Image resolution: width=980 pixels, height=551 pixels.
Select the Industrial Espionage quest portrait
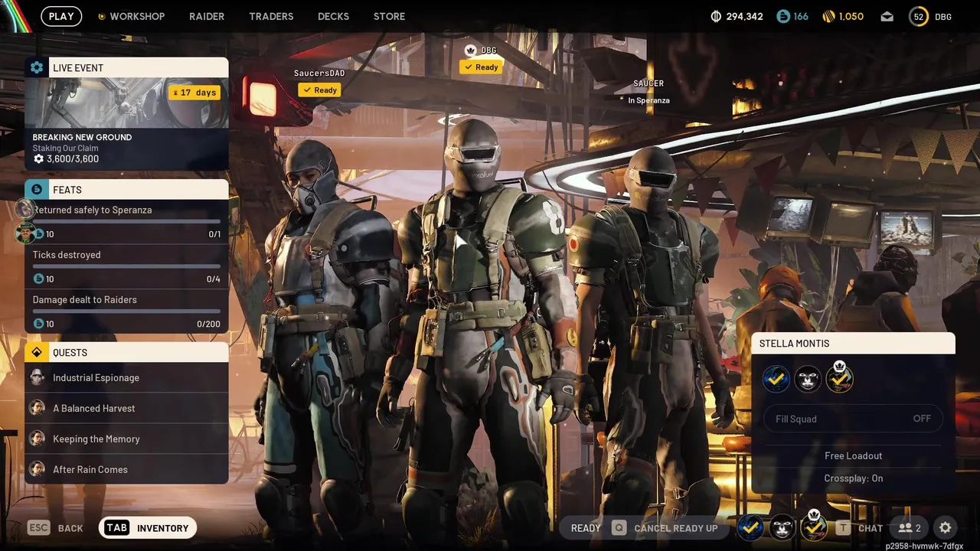37,377
